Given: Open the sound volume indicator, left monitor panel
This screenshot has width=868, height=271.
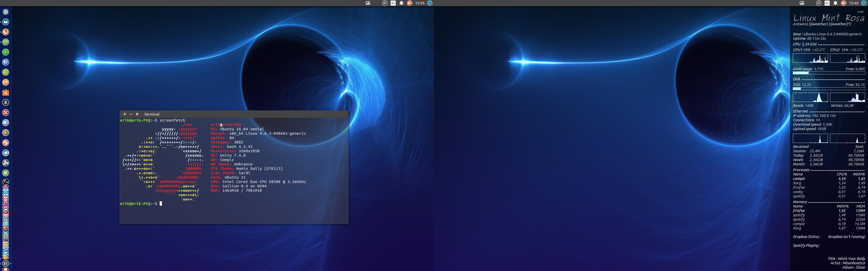Looking at the screenshot, I should [410, 3].
